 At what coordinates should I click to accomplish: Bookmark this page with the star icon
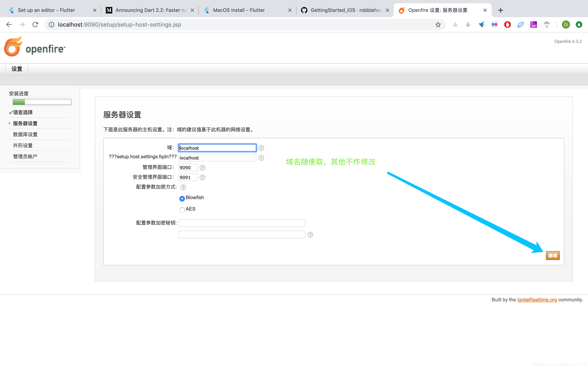coord(438,25)
